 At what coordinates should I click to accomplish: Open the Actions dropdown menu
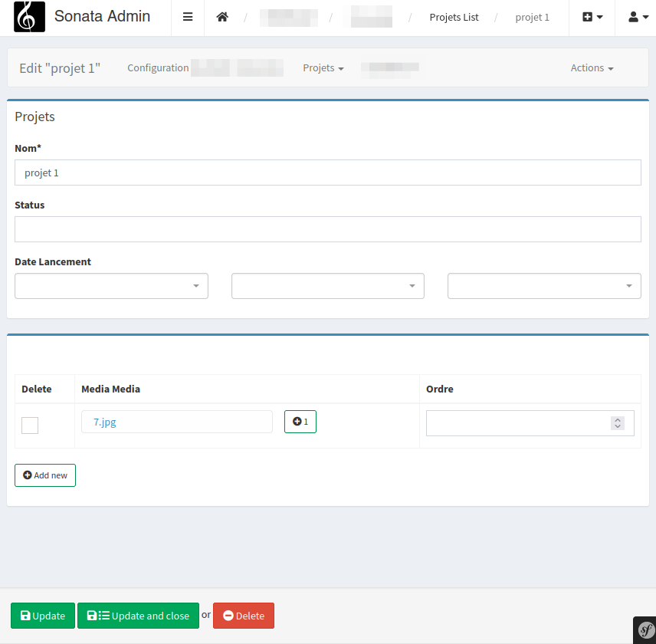592,68
